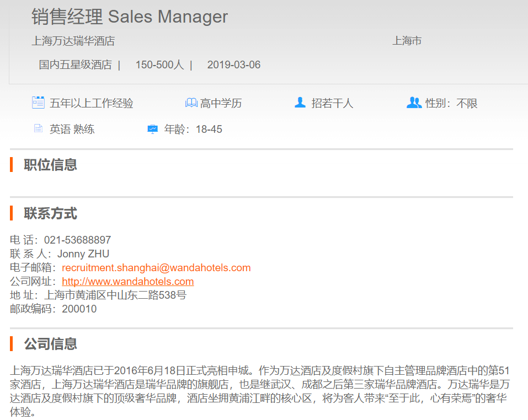Click the 公司信息 section heading
The image size is (528, 420).
pos(50,344)
